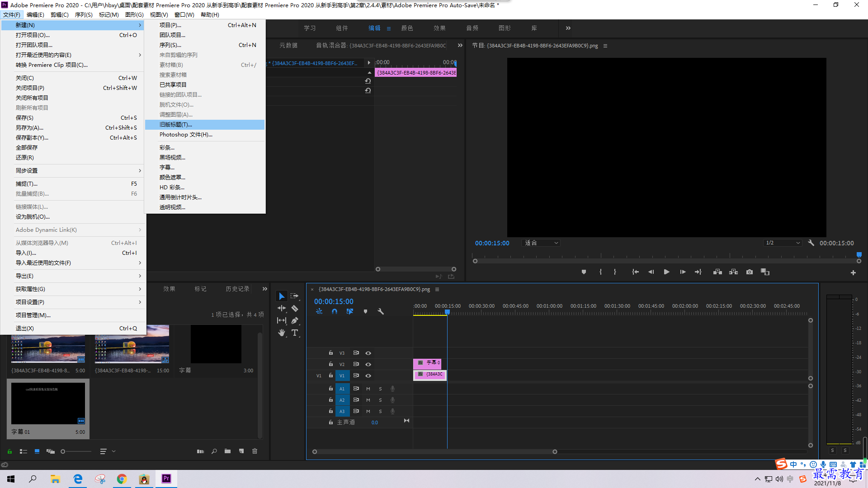Toggle nest sequence insert mode in timeline
Image resolution: width=868 pixels, height=488 pixels.
(319, 311)
